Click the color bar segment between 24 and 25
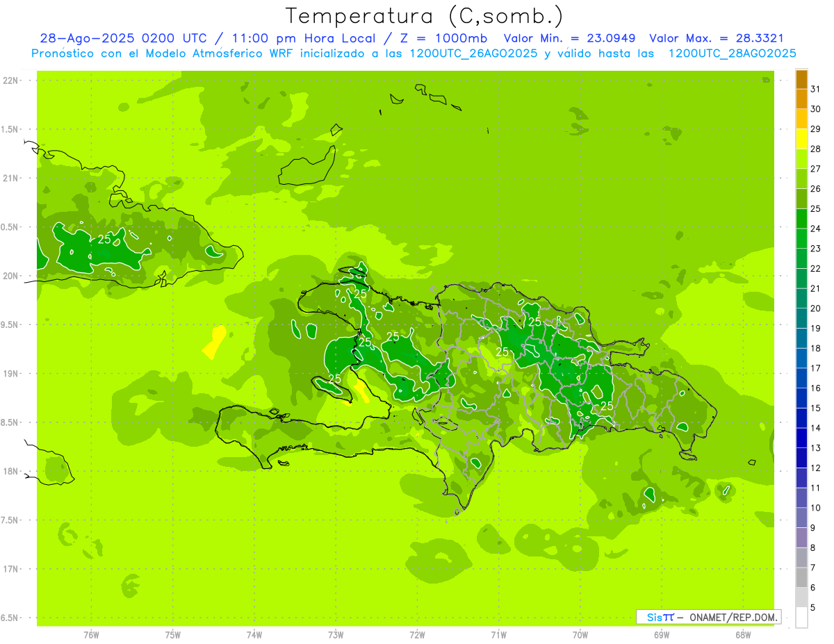The width and height of the screenshot is (834, 644). click(801, 219)
